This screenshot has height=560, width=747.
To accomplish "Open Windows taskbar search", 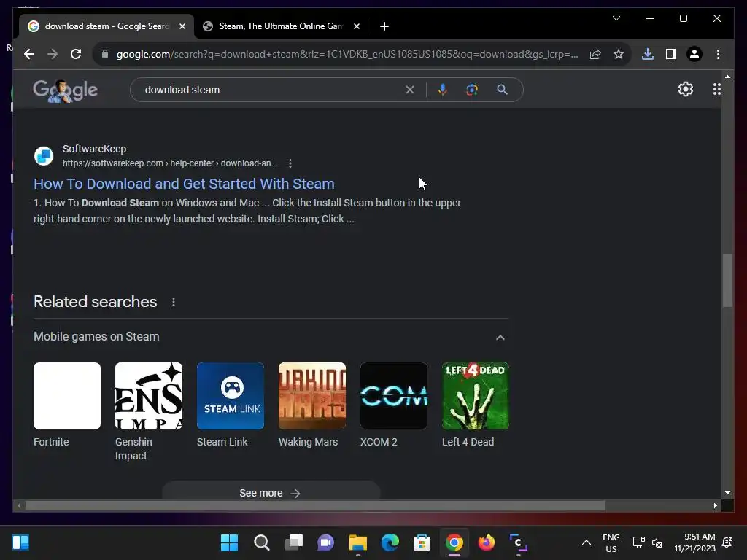I will [x=262, y=542].
